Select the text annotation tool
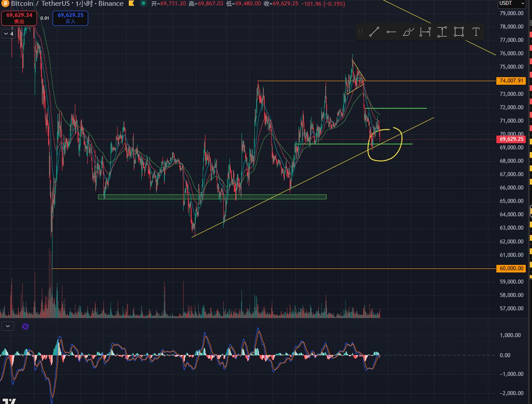 [x=476, y=32]
